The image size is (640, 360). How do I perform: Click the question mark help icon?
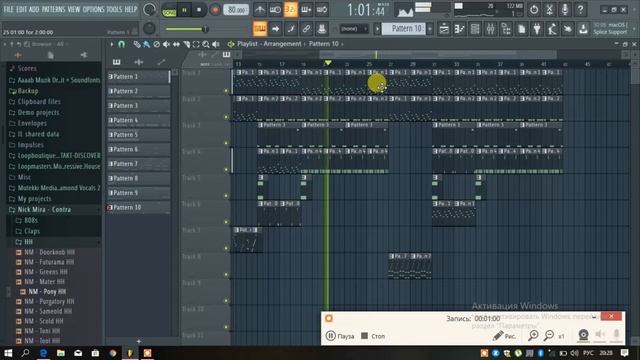(x=580, y=9)
